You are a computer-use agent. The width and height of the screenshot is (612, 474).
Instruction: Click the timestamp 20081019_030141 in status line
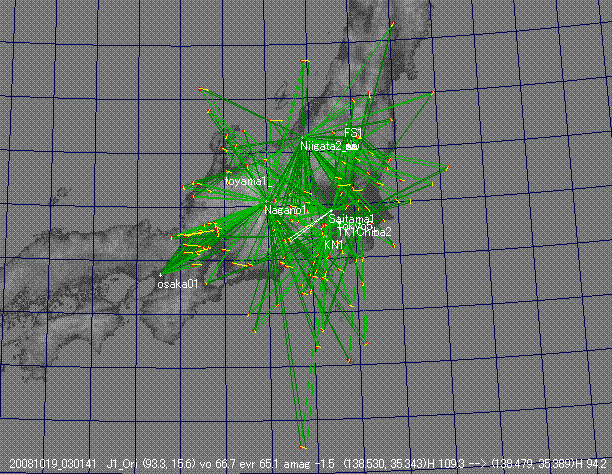(x=53, y=464)
